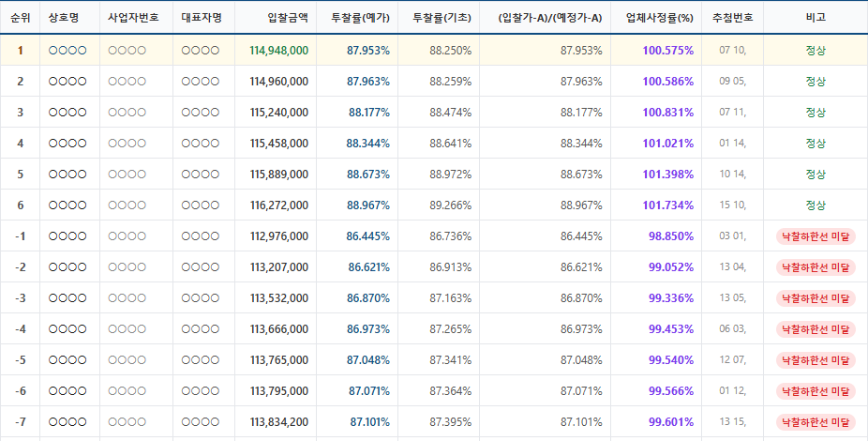Click lottery number 13 04,

(733, 267)
